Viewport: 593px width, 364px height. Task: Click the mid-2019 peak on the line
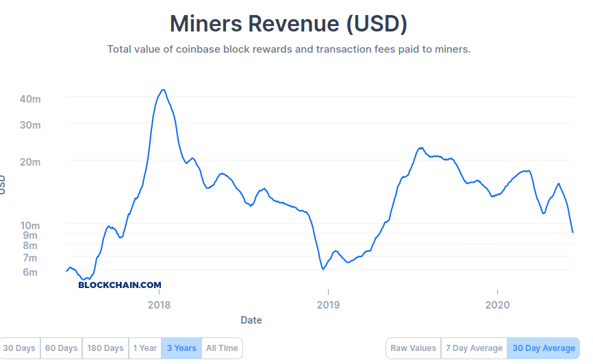point(420,148)
